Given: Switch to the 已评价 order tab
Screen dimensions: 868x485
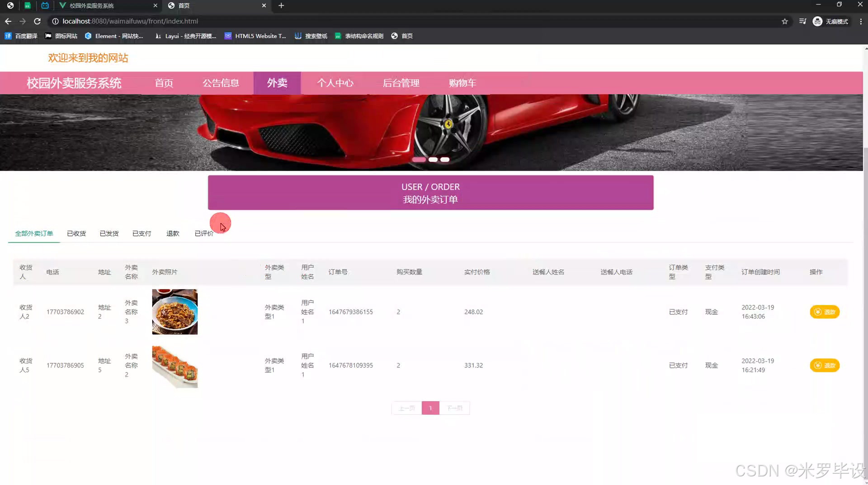Looking at the screenshot, I should click(x=204, y=233).
